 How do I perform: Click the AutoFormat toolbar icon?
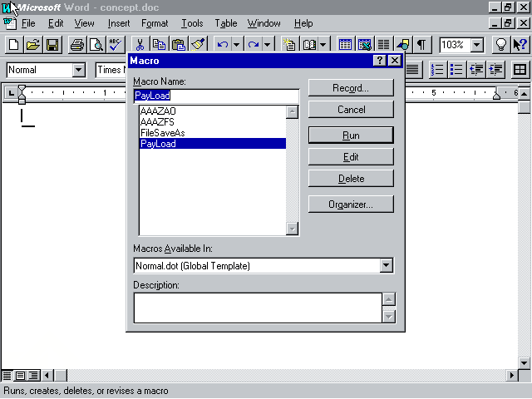point(289,44)
